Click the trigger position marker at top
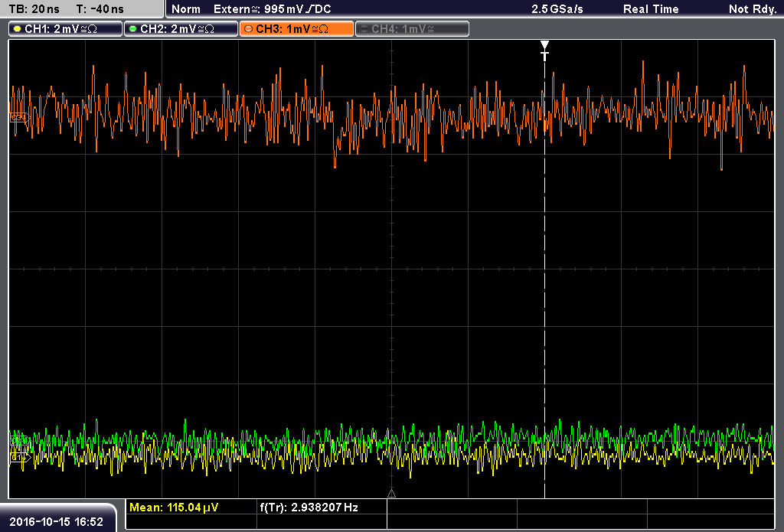Screen dimensions: 784x532 (x=544, y=51)
